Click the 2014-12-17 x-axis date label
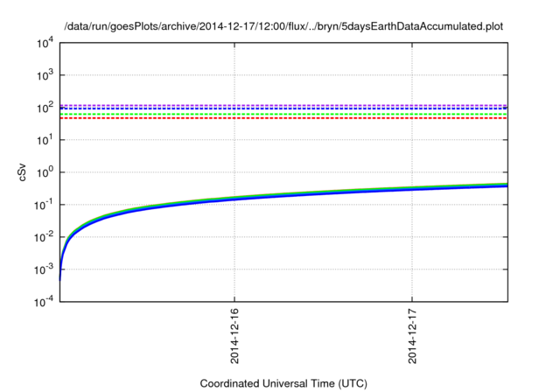The height and width of the screenshot is (392, 560). tap(412, 336)
